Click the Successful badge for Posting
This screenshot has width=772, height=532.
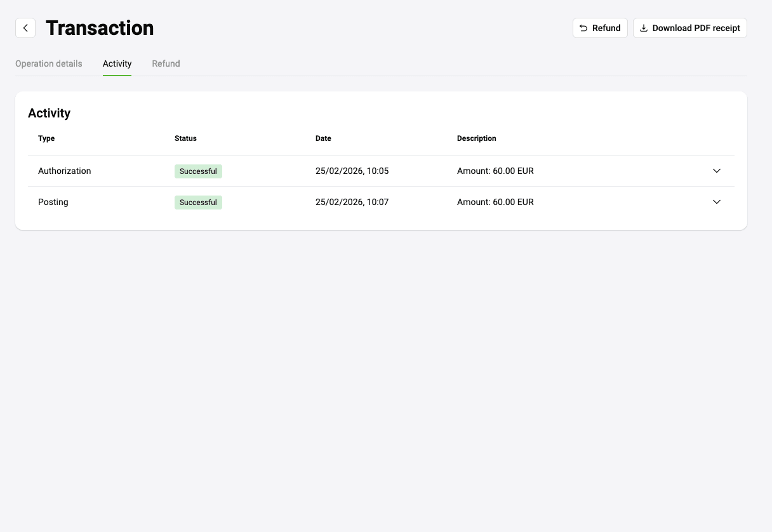198,203
